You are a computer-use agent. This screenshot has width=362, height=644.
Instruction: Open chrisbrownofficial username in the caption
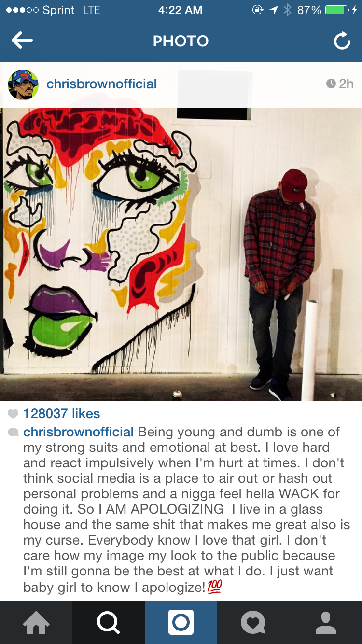78,432
